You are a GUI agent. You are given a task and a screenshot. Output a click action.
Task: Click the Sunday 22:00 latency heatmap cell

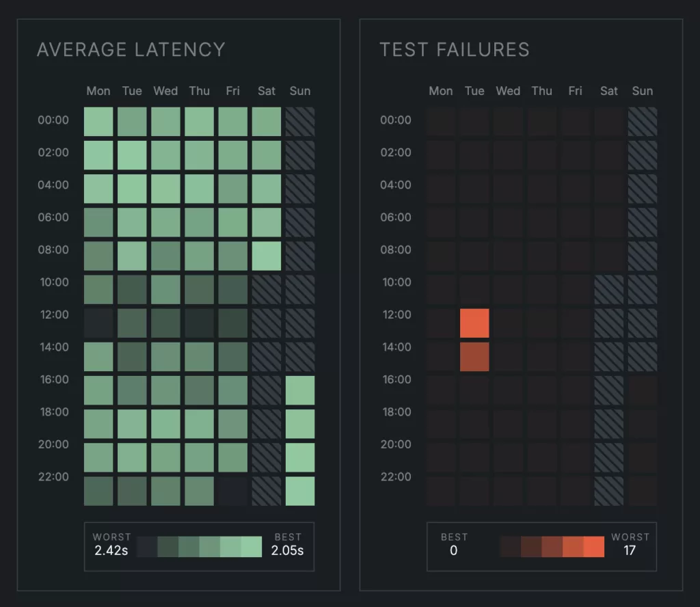point(300,491)
